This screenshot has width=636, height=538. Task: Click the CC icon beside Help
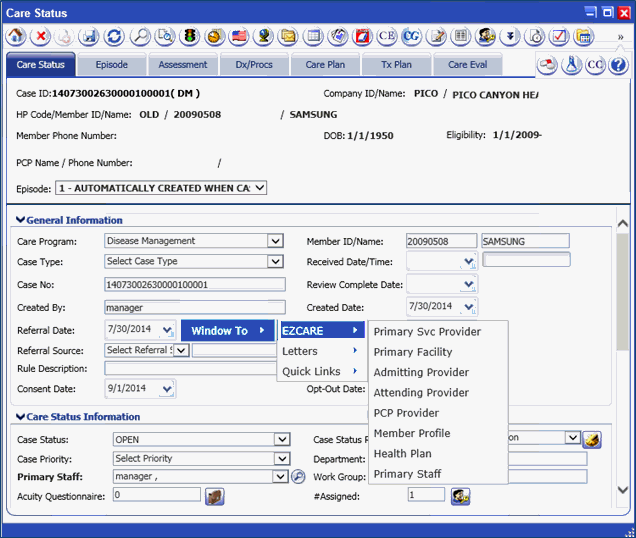point(595,65)
